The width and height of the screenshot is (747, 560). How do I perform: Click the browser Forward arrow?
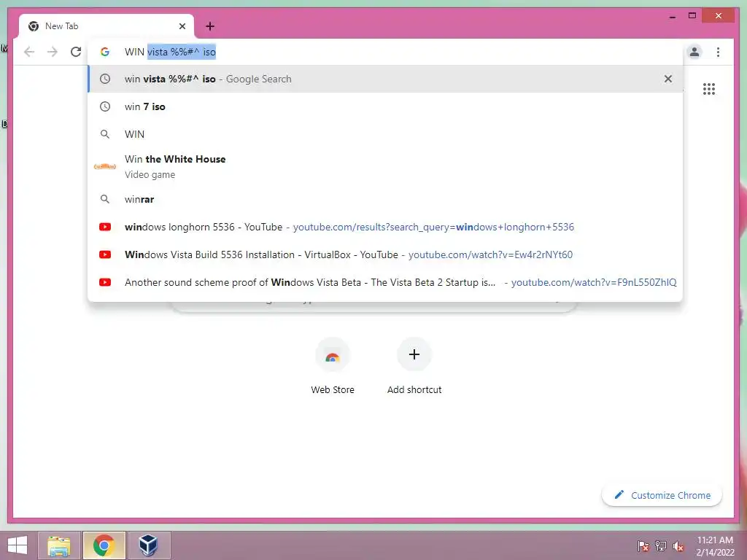coord(53,52)
